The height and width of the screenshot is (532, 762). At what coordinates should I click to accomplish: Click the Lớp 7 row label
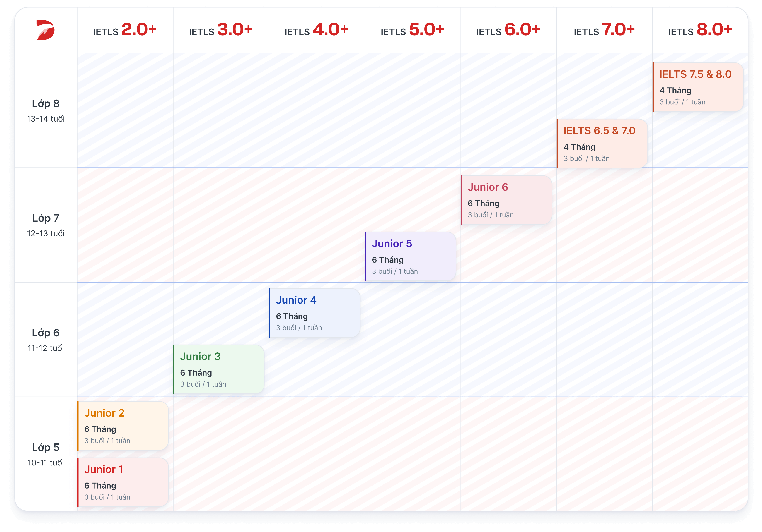coord(46,218)
